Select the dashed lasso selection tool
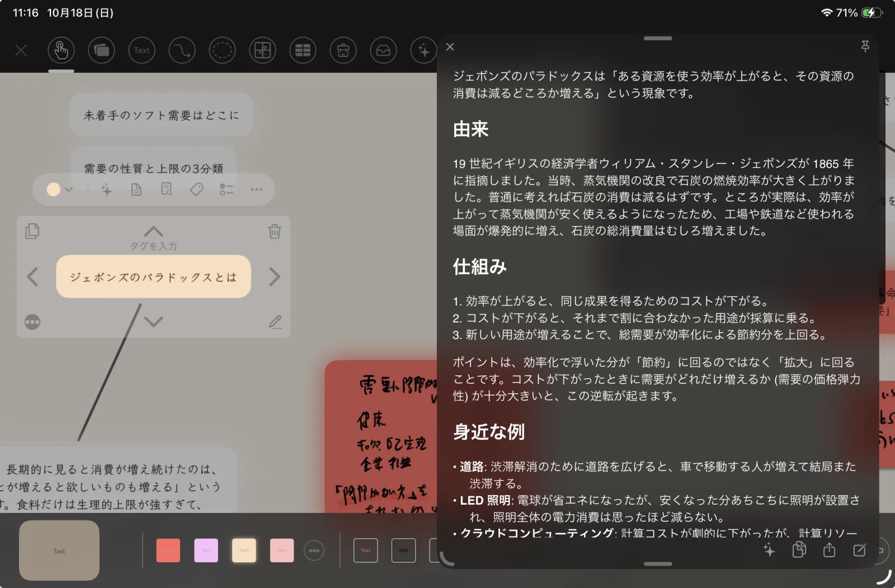Viewport: 895px width, 588px height. tap(222, 50)
